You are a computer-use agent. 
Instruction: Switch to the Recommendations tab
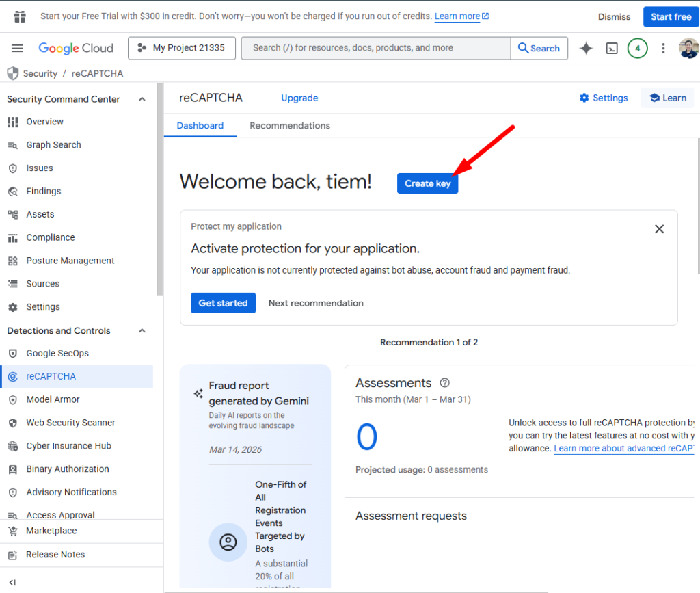pyautogui.click(x=290, y=125)
